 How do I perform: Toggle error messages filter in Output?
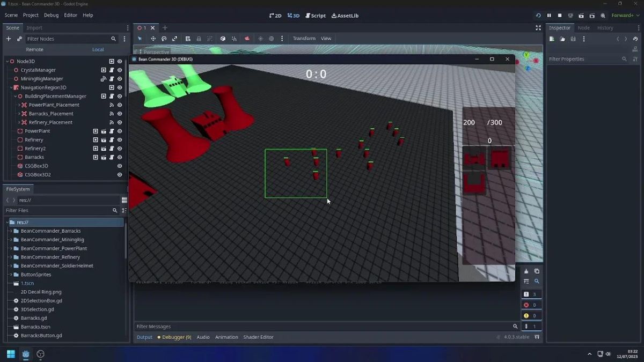(x=530, y=305)
